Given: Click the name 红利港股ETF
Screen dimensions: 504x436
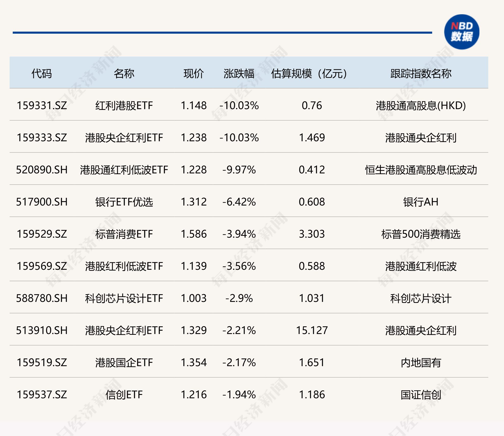Looking at the screenshot, I should (x=124, y=106).
